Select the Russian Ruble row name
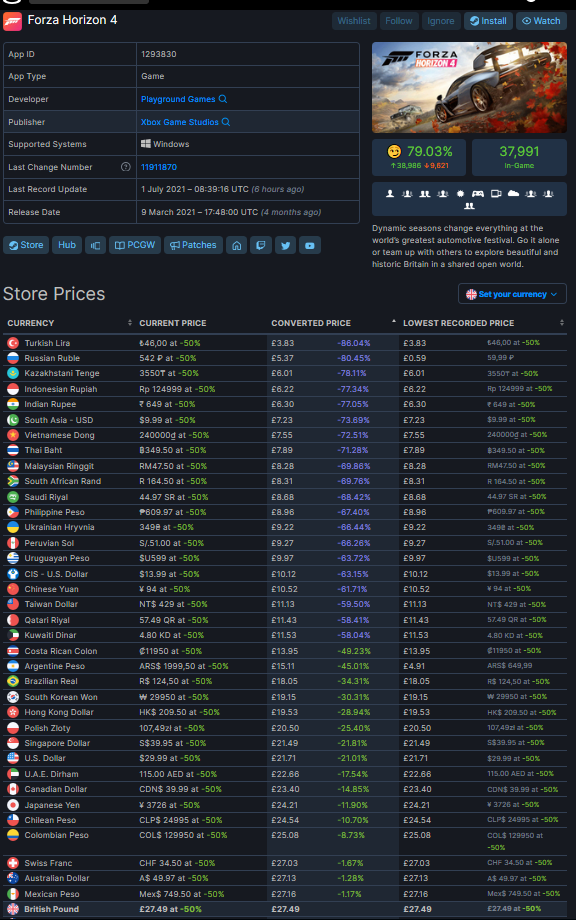The image size is (576, 920). 52,358
